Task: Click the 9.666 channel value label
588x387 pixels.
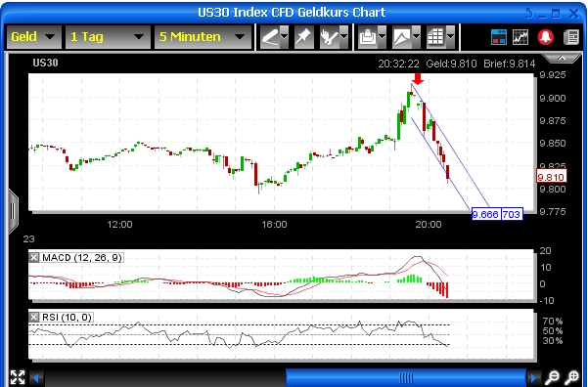Action: click(485, 214)
